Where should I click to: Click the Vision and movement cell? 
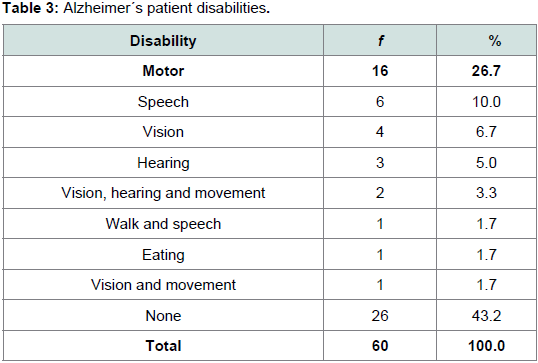click(163, 285)
